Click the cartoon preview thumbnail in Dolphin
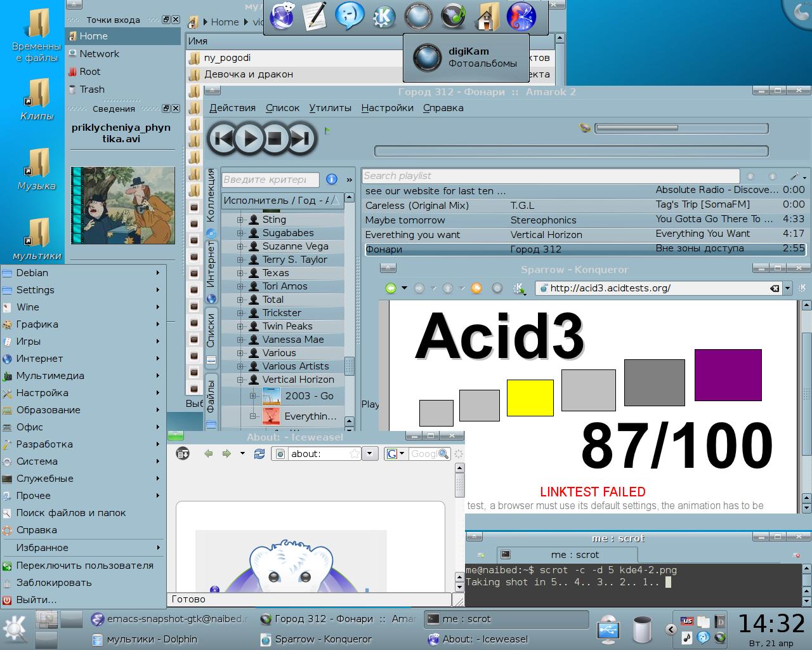This screenshot has width=812, height=650. [122, 206]
